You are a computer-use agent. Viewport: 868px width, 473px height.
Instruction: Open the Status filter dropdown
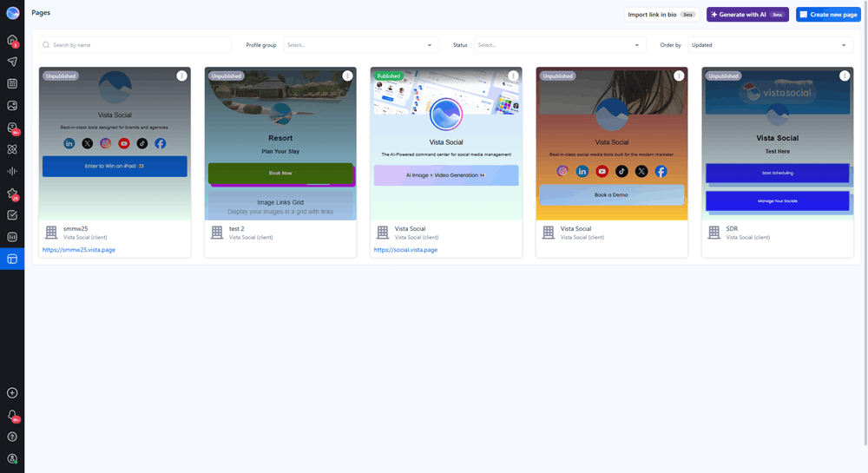click(560, 45)
